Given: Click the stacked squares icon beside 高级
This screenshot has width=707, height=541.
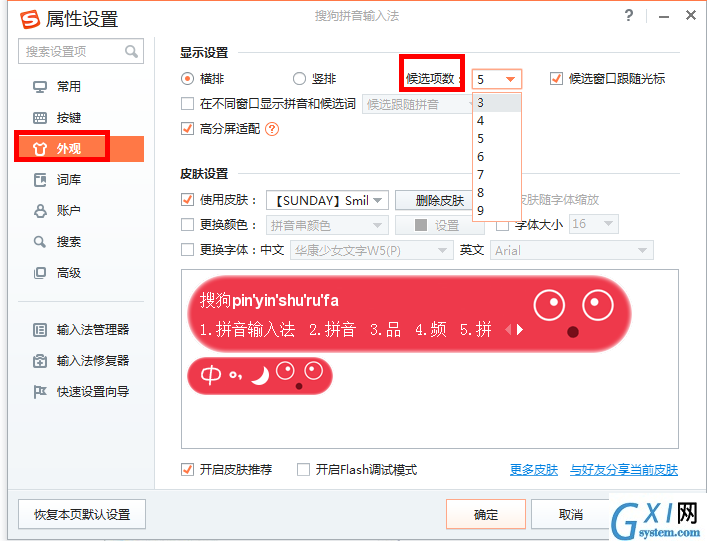Looking at the screenshot, I should point(40,273).
